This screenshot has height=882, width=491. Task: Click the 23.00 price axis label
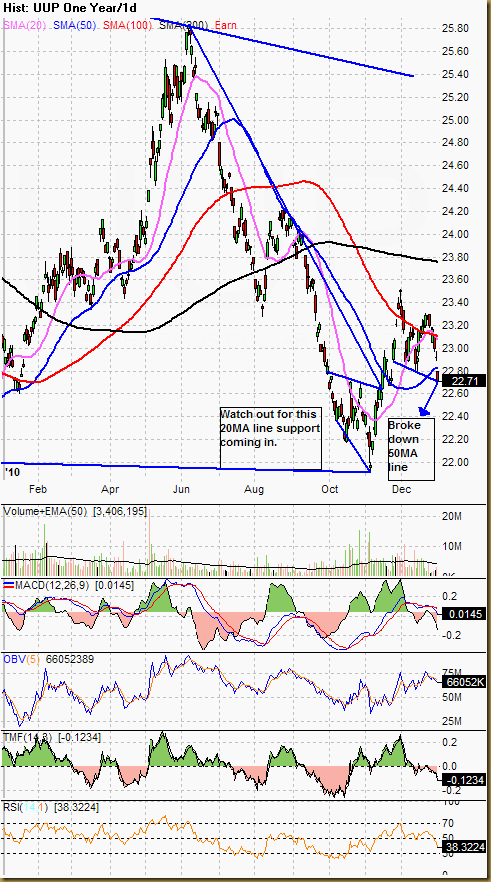(x=458, y=348)
